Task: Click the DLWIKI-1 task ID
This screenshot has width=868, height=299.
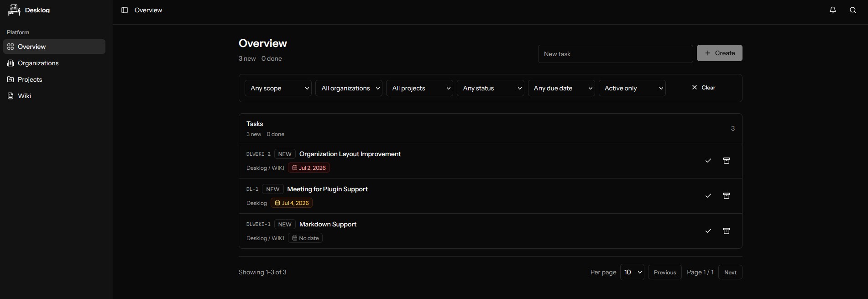Action: pos(258,224)
